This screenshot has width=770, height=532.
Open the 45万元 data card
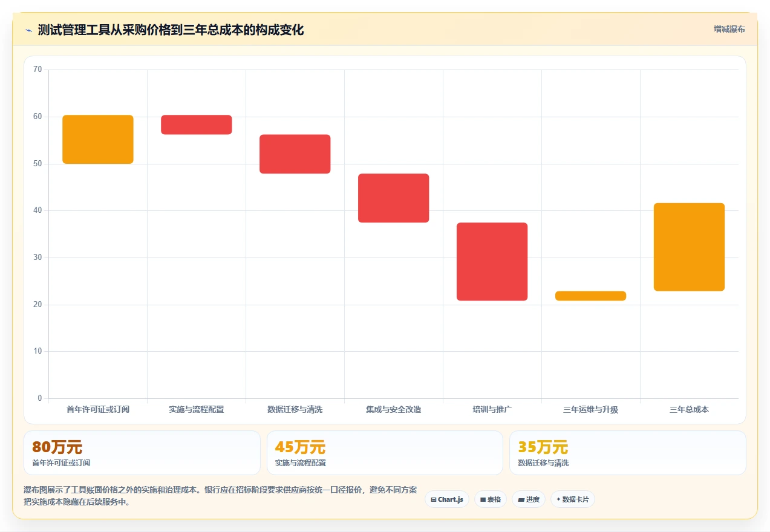(385, 453)
